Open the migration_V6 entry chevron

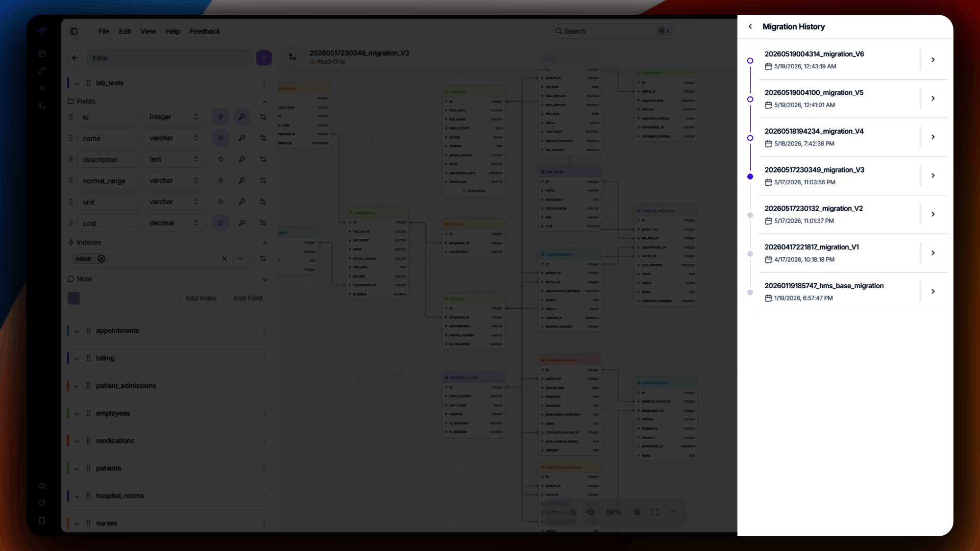pos(933,60)
